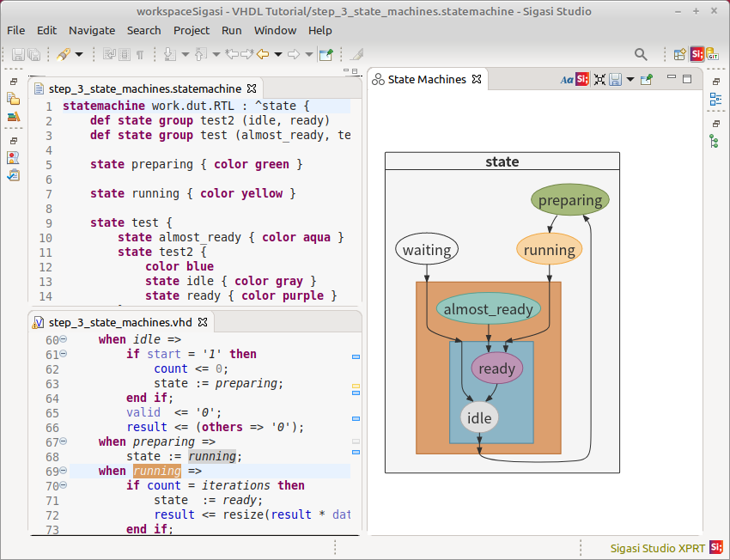Open the Window menu
730x560 pixels.
click(275, 30)
